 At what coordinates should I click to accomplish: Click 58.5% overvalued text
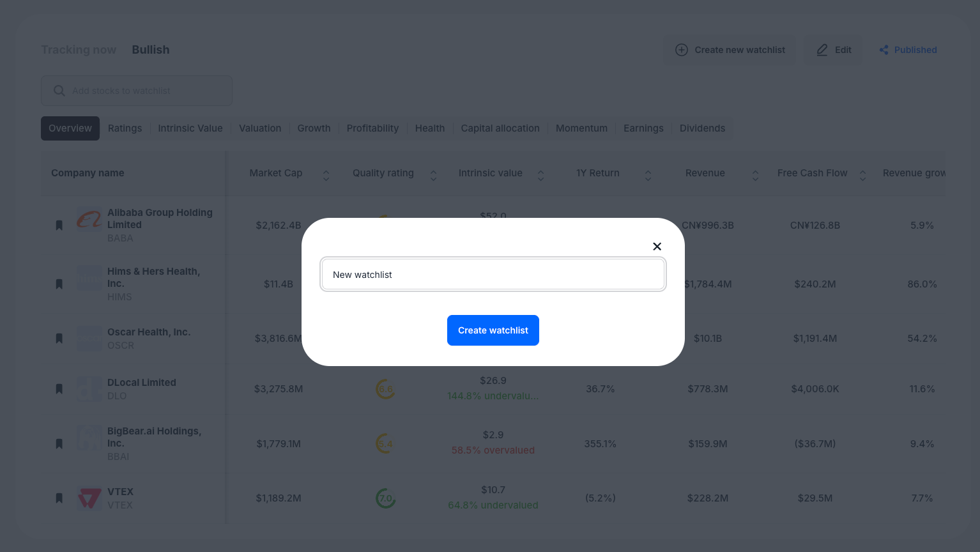click(x=493, y=450)
